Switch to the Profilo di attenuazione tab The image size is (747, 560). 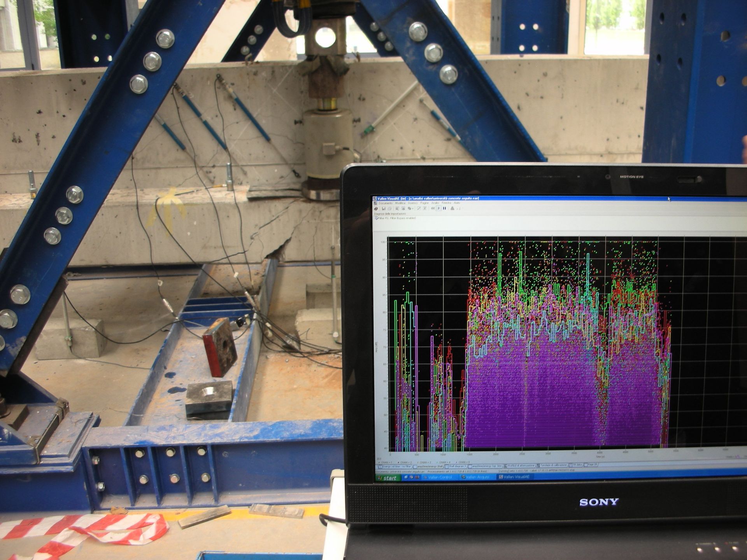[520, 466]
